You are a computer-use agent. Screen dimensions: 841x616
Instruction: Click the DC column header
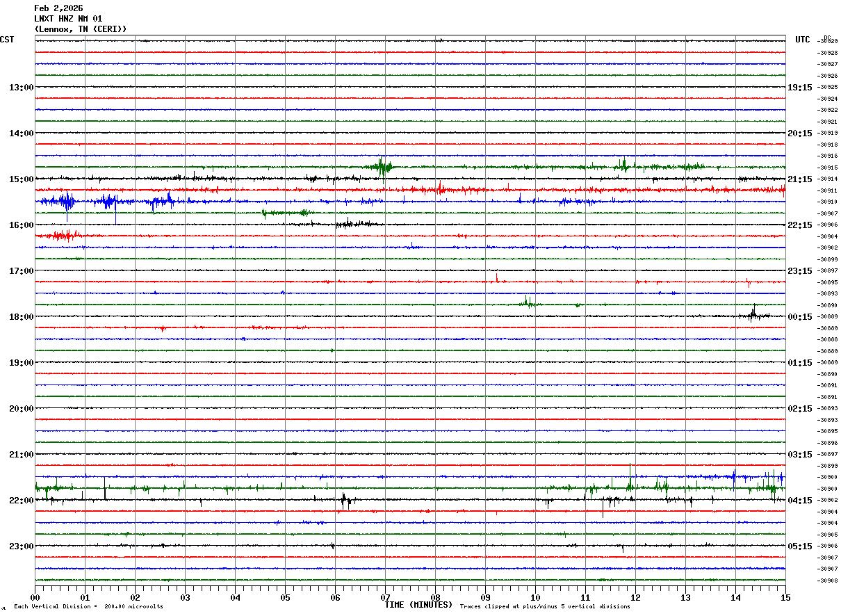click(x=827, y=37)
